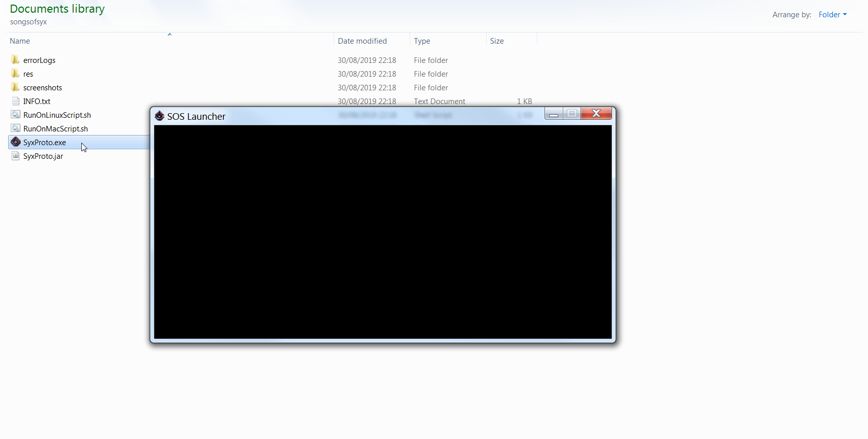Screen dimensions: 868x439
Task: Click the 1 KB size of INFO.txt
Action: point(524,102)
